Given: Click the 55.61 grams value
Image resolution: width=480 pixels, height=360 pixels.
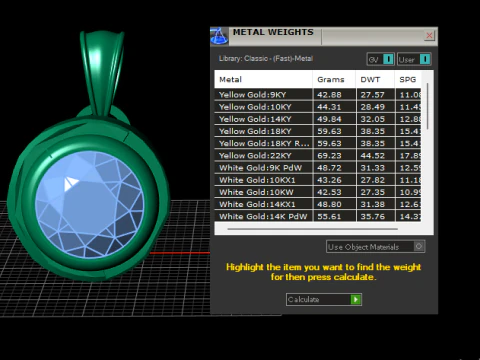Looking at the screenshot, I should (x=329, y=217).
